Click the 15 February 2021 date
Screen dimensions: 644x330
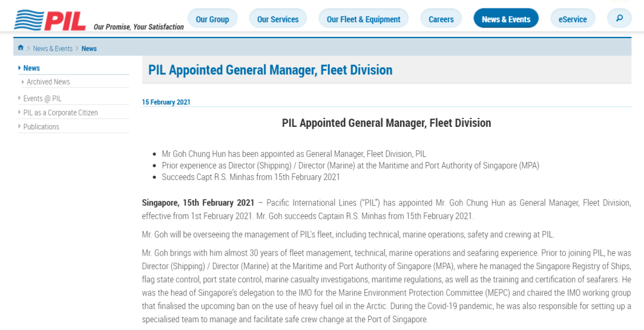(166, 102)
